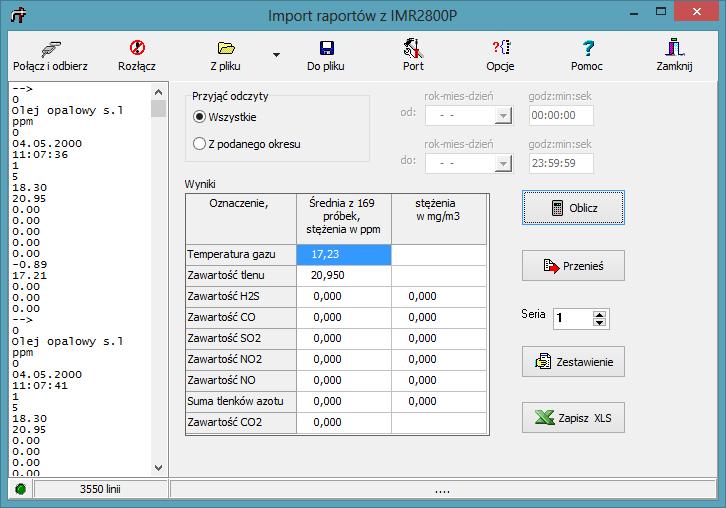Click the application icon in title bar
726x508 pixels.
[x=19, y=15]
